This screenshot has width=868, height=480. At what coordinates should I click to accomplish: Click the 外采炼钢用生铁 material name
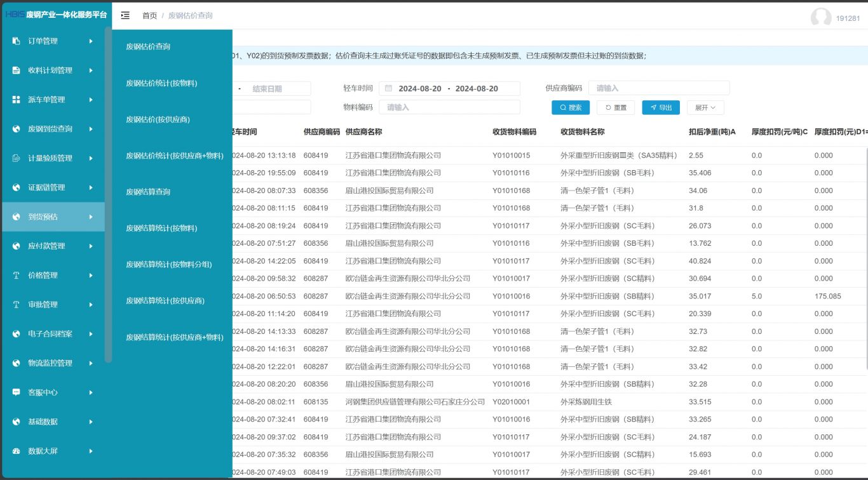click(x=586, y=402)
